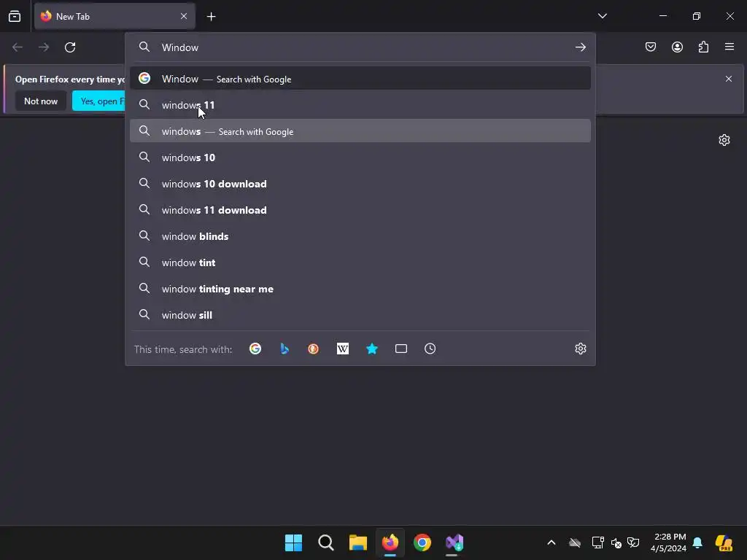Open Firefox View icon in the tab bar

click(x=15, y=16)
